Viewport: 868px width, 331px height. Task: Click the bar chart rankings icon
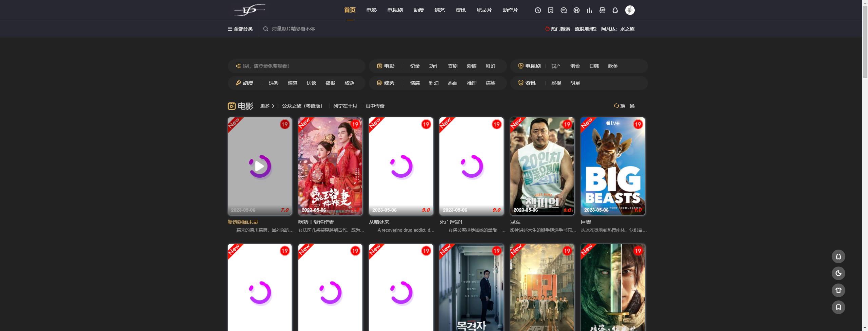click(x=589, y=10)
